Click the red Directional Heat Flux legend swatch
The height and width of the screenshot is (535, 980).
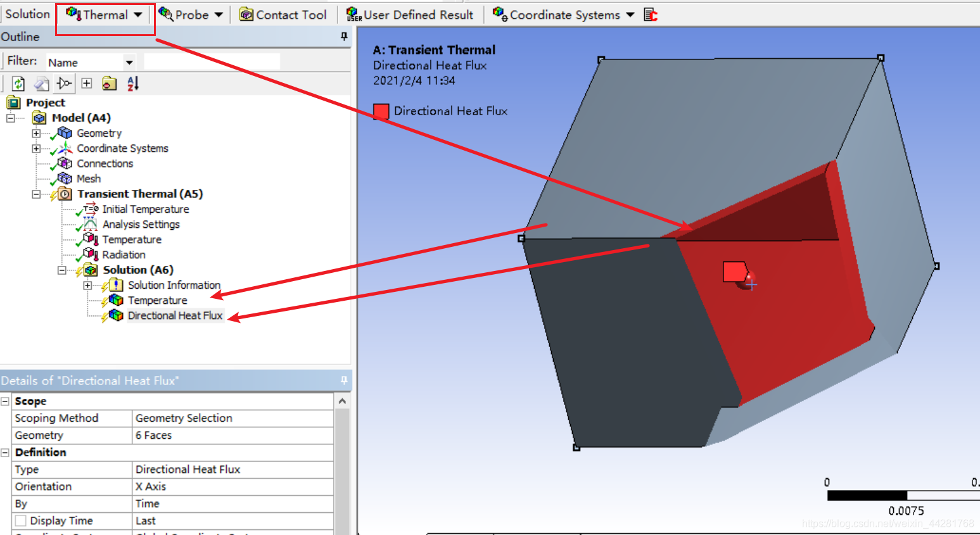point(381,111)
